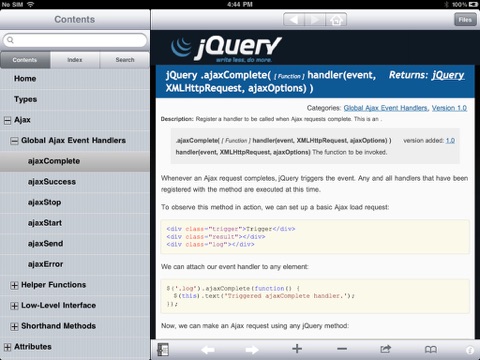Screen dimensions: 480x360
Task: Tap the forward arrow in top navigation bar
Action: pyautogui.click(x=314, y=20)
